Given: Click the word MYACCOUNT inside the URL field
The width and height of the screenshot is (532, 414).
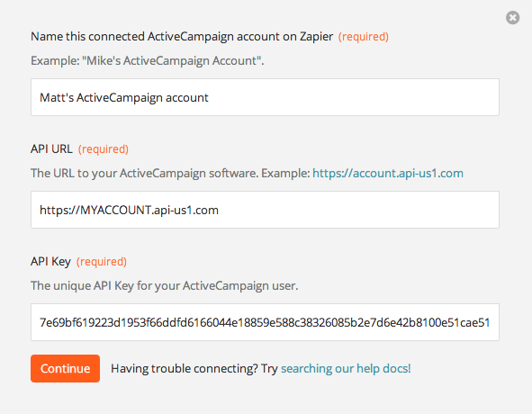Looking at the screenshot, I should [x=115, y=210].
